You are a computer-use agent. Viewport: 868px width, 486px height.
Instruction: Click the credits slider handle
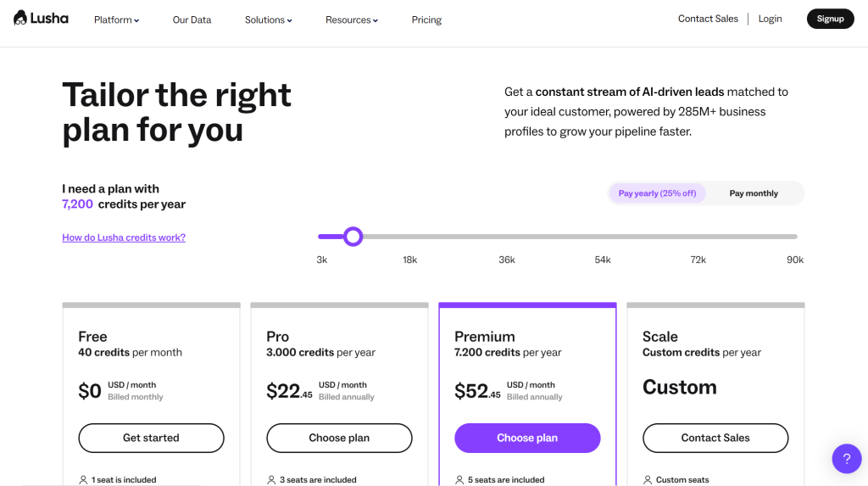[x=353, y=237]
